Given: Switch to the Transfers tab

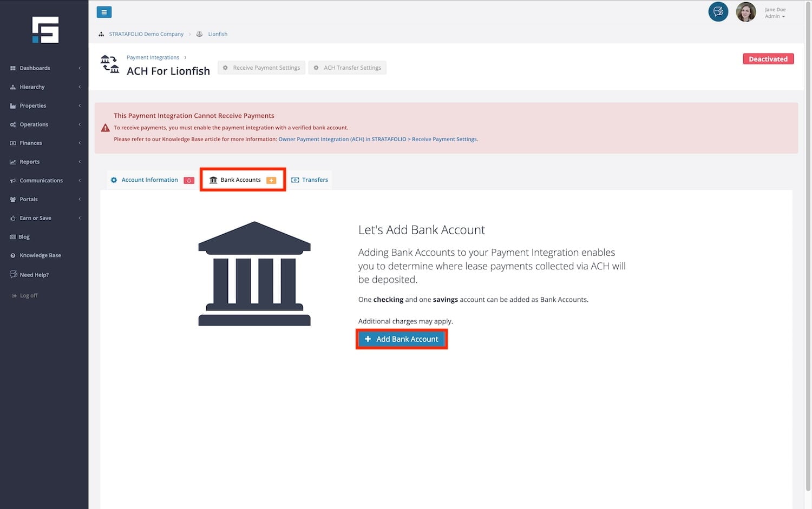Looking at the screenshot, I should click(310, 180).
